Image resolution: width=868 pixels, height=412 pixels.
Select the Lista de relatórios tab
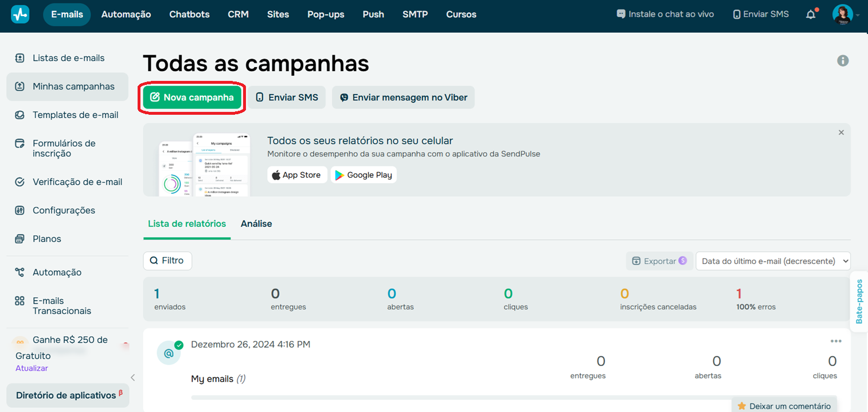[187, 224]
